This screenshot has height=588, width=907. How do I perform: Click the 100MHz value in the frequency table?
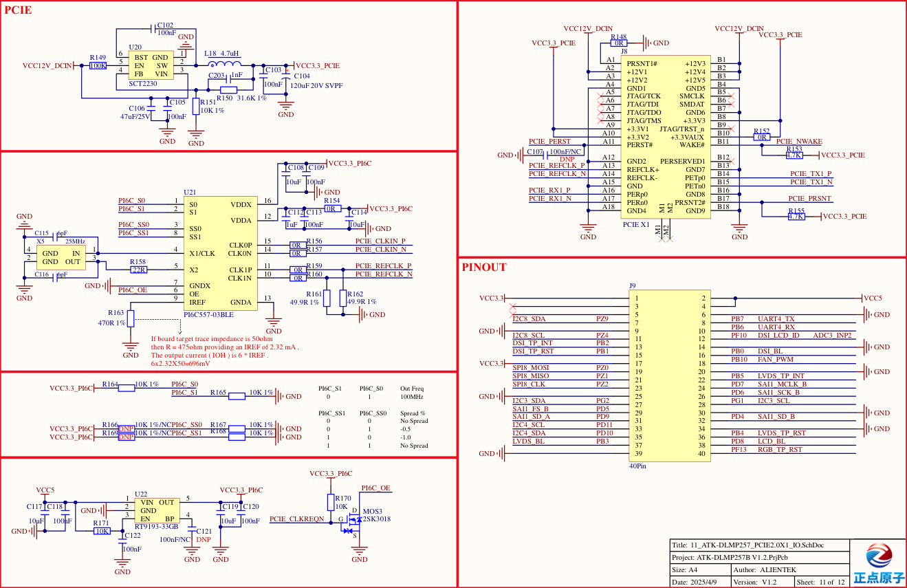pos(412,397)
